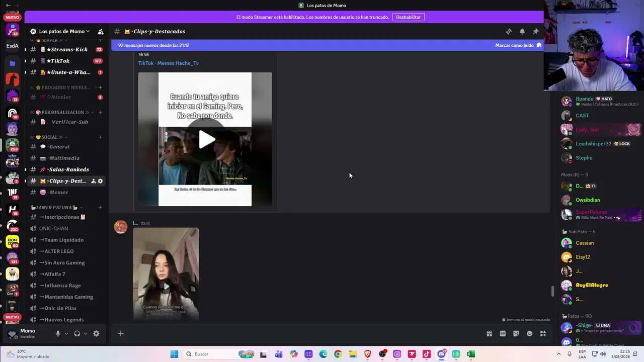
Task: Open the Streams-Kick channel
Action: click(x=66, y=50)
